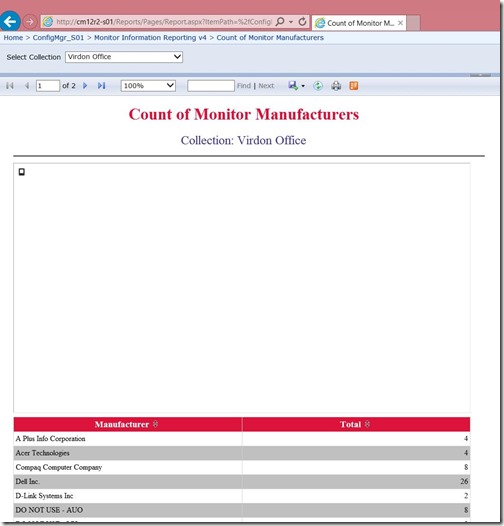Select the Count of Monitor M... tab
The width and height of the screenshot is (504, 526).
(358, 23)
